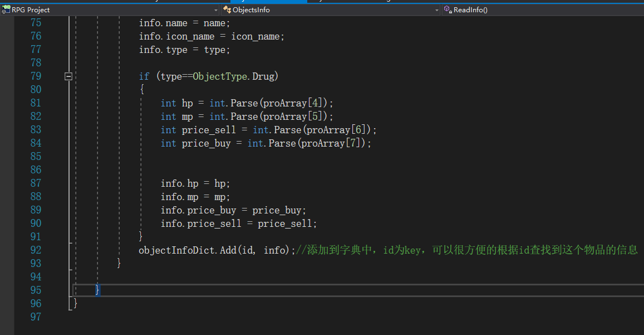Click the 'info.mp = mp;' statement
The height and width of the screenshot is (335, 644).
[x=195, y=197]
